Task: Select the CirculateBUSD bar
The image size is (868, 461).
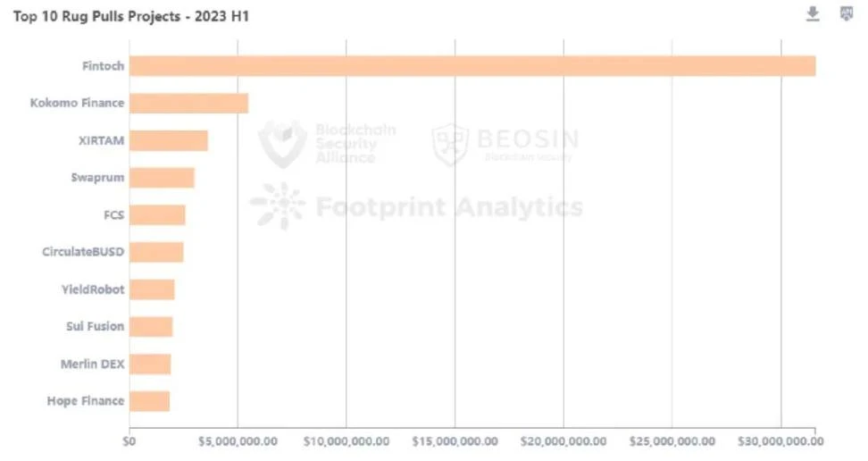Action: point(156,252)
